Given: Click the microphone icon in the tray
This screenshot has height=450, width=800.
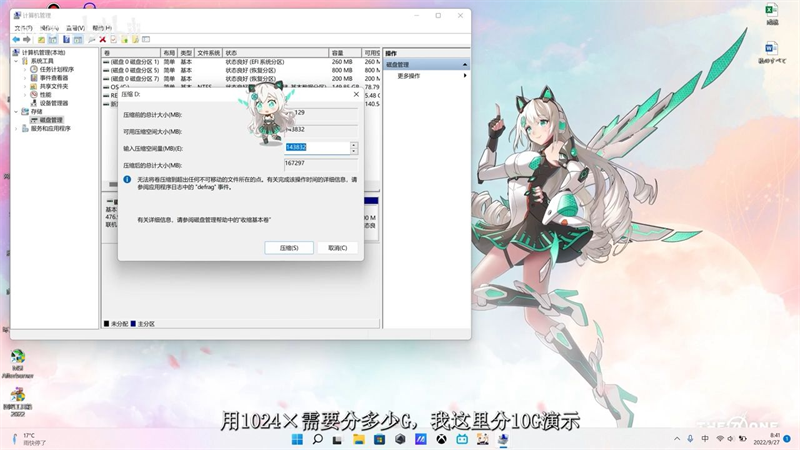Looking at the screenshot, I should pyautogui.click(x=690, y=439).
